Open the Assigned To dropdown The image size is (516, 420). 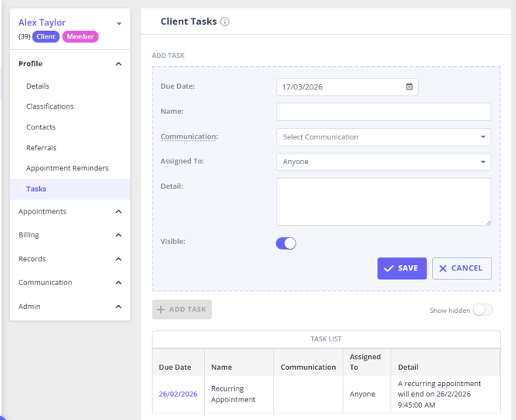(383, 162)
